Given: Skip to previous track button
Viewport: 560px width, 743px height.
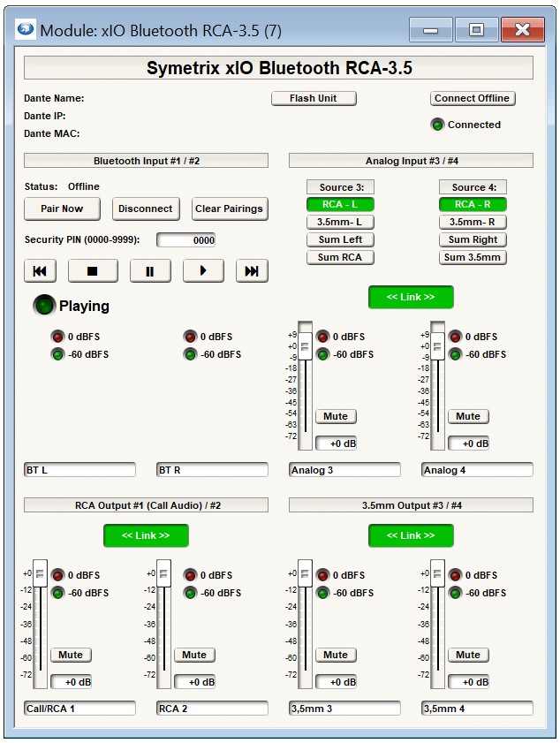Looking at the screenshot, I should tap(41, 271).
